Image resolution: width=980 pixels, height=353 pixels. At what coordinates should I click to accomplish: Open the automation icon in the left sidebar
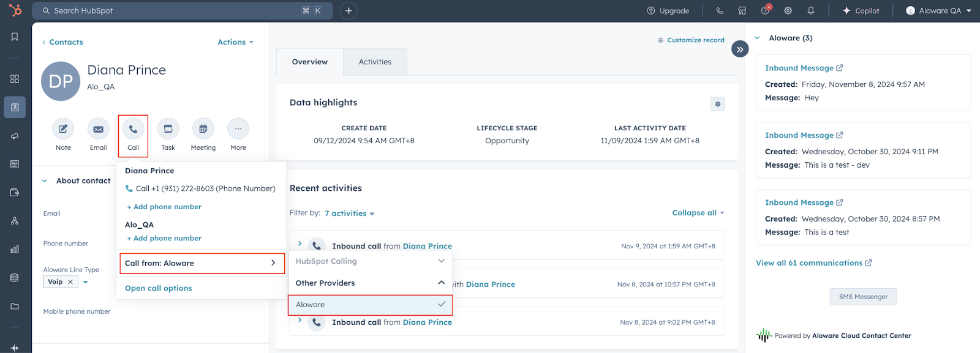coord(15,221)
